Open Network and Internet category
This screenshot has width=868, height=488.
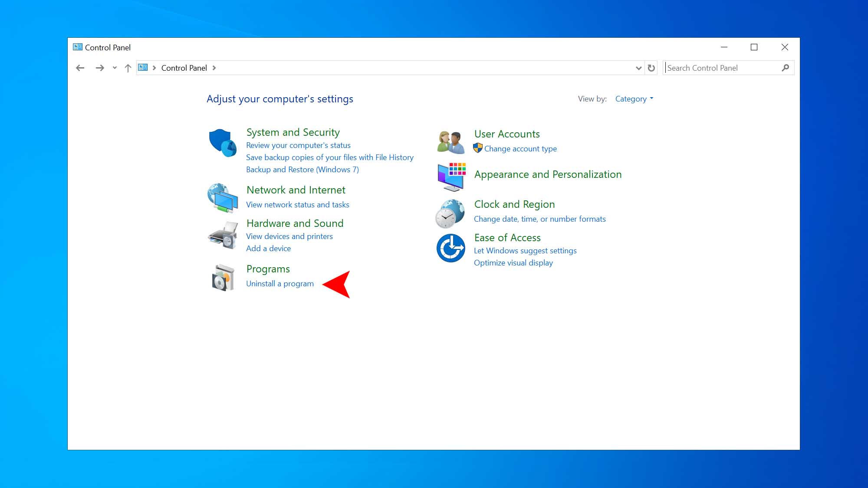click(x=296, y=190)
